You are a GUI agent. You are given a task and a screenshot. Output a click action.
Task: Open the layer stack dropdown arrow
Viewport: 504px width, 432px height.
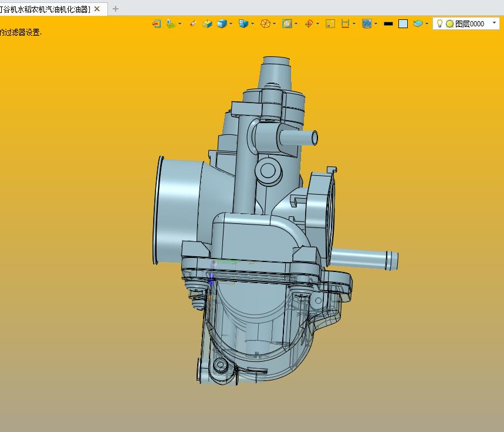coord(427,24)
